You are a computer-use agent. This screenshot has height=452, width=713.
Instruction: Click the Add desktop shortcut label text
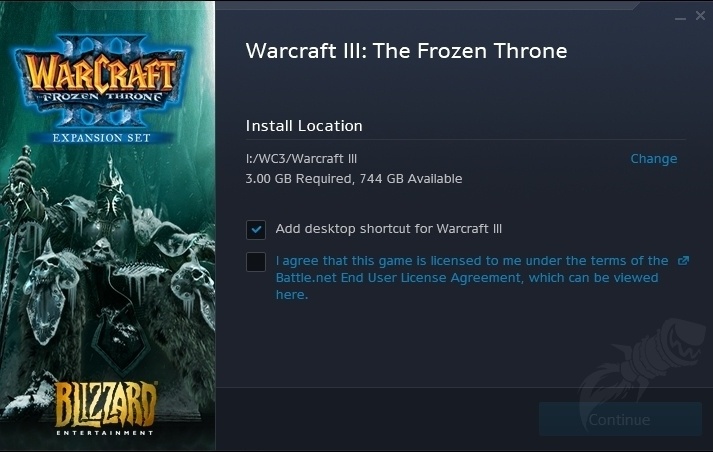(389, 229)
